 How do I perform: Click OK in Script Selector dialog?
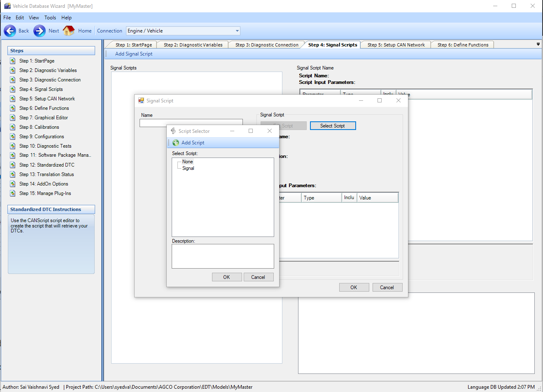click(x=227, y=277)
